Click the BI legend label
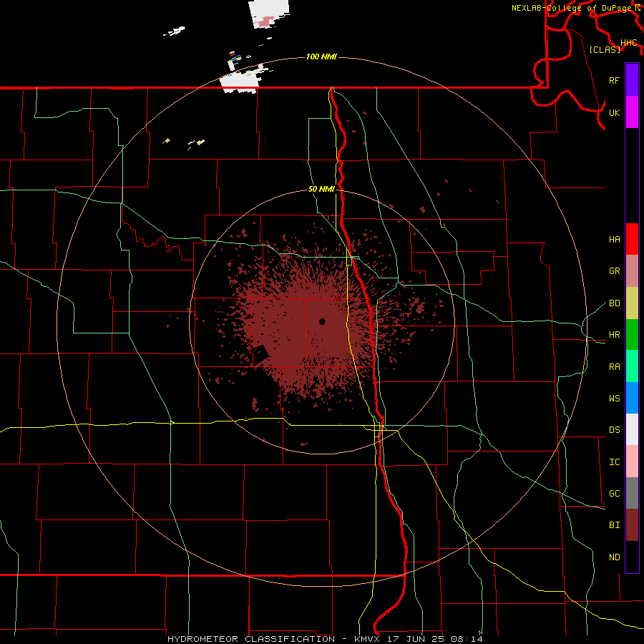 coord(615,525)
